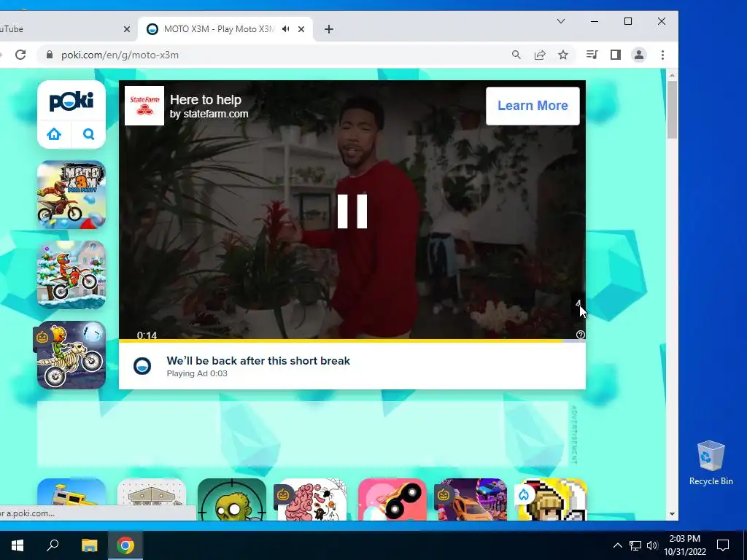Bookmark this tab with the star icon

click(x=563, y=55)
